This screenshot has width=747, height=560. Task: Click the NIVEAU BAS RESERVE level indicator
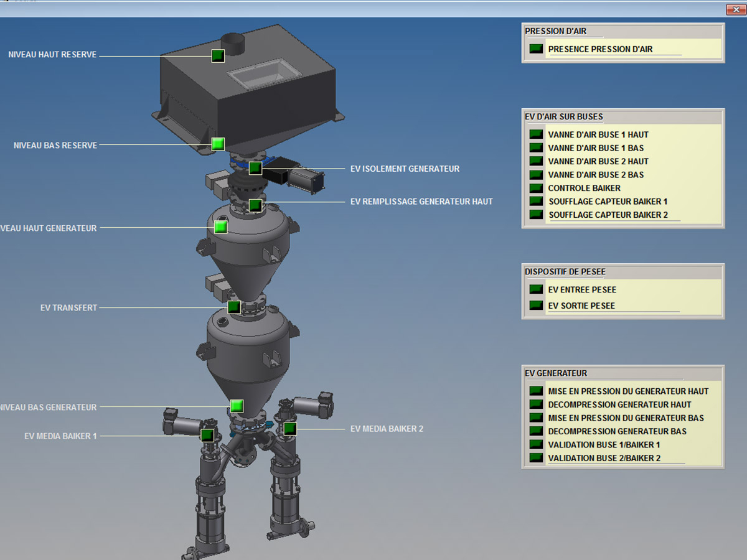coord(217,144)
